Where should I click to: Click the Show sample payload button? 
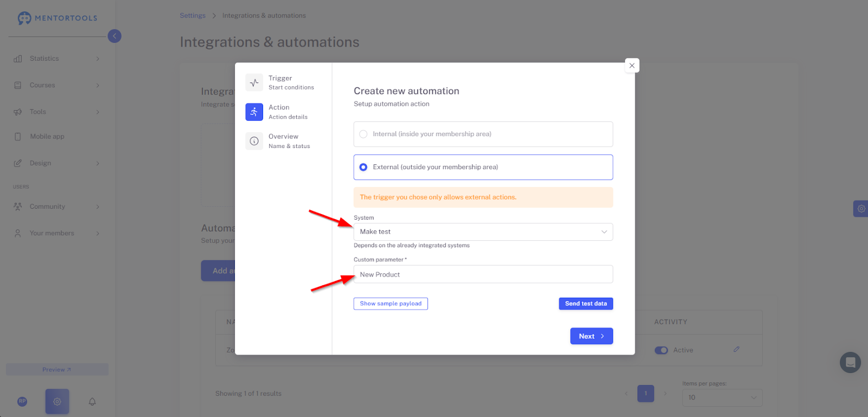tap(391, 304)
